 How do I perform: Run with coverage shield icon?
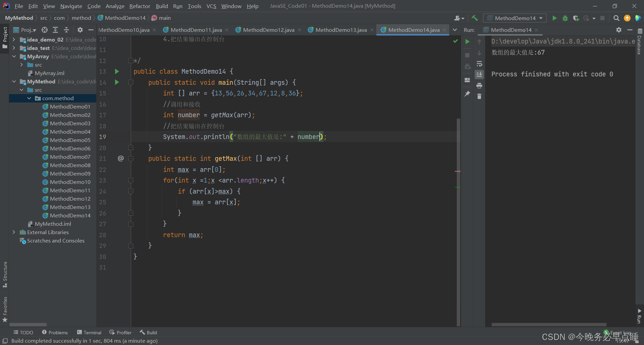(x=576, y=18)
